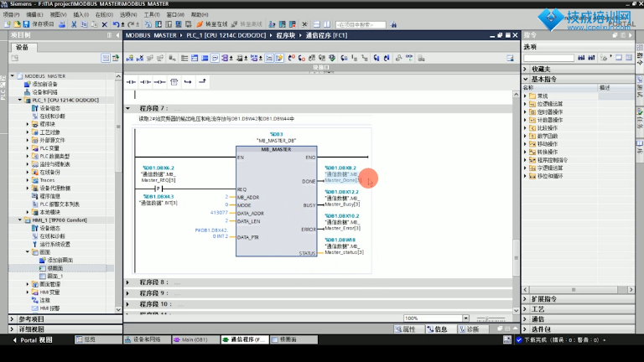Collapse the 基本指令 section
The image size is (644, 362).
pos(525,79)
